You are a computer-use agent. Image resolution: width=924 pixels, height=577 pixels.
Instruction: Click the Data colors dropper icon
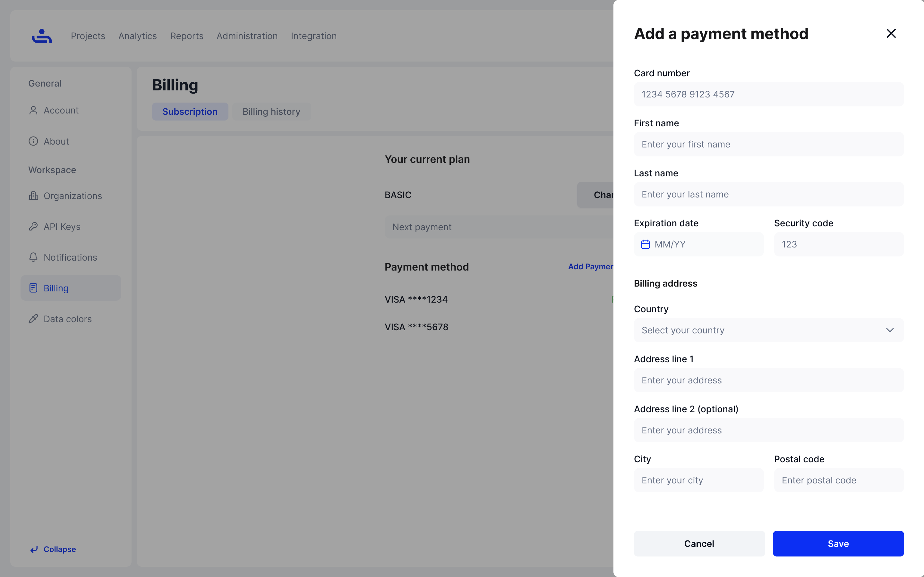[x=33, y=319]
